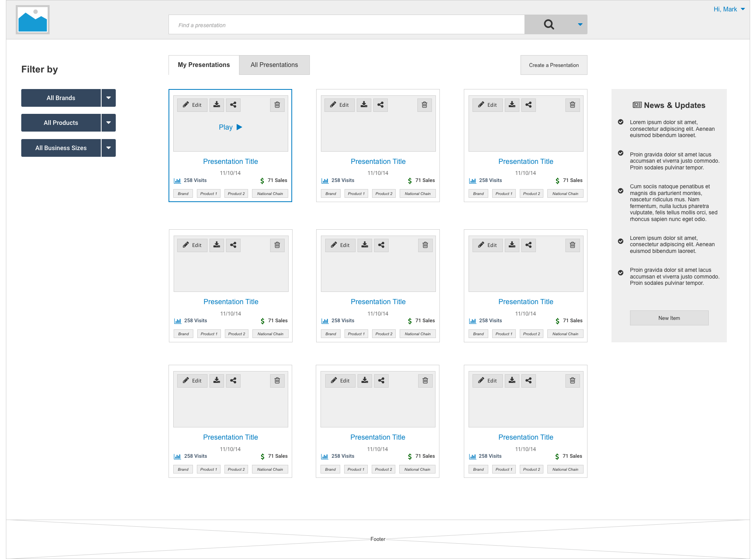
Task: Expand the All Brands filter dropdown
Action: (108, 98)
